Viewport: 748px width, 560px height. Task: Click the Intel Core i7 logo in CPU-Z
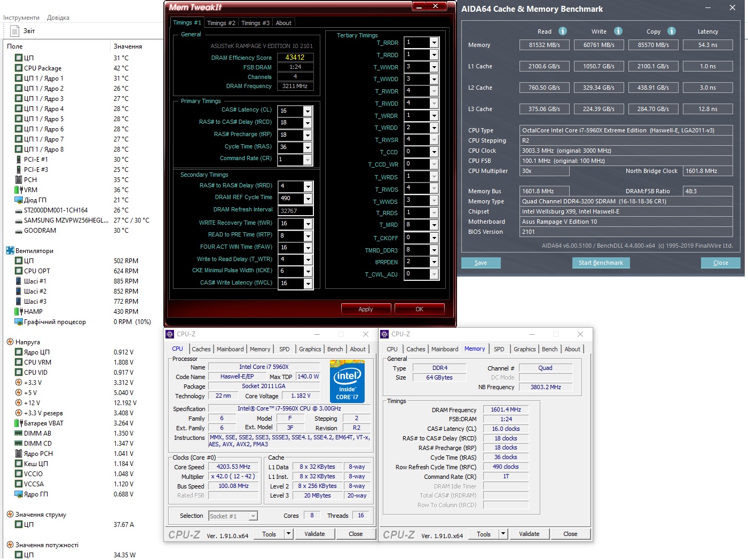tap(347, 381)
